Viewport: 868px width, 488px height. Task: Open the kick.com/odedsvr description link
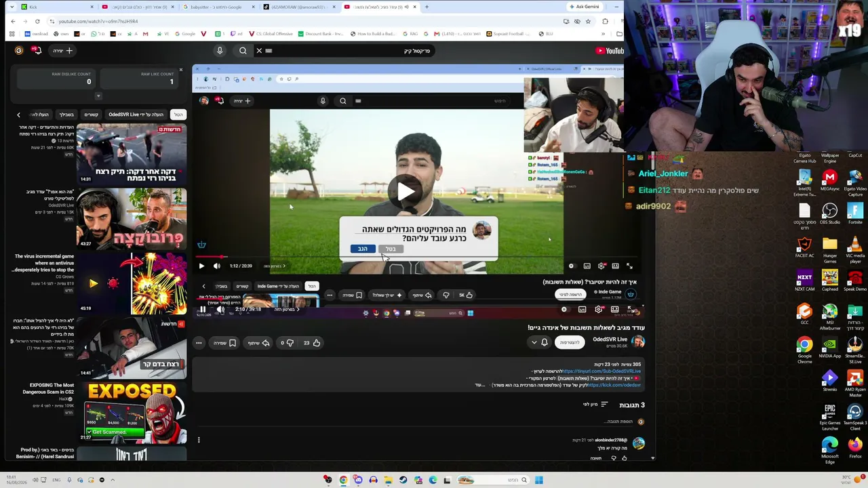(x=614, y=385)
